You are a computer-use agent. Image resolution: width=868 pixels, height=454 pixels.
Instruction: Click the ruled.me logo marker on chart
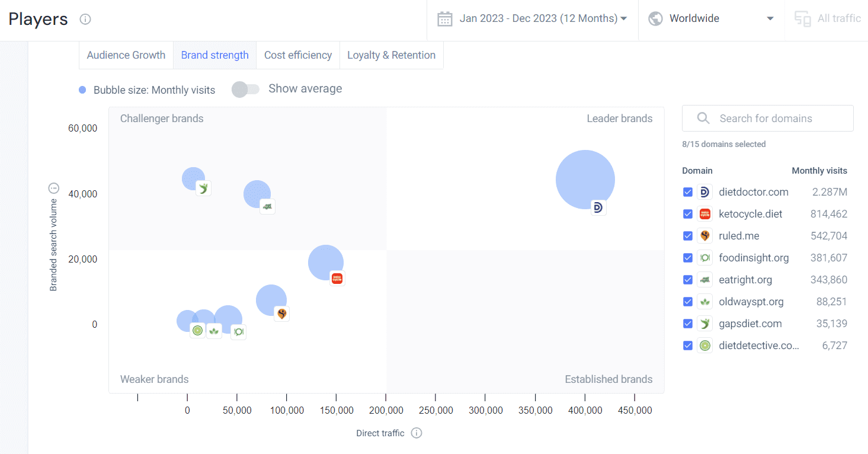coord(282,314)
